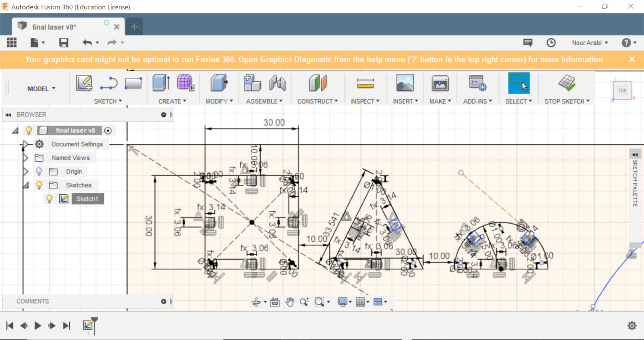Select the Extrude tool
This screenshot has width=644, height=340.
(161, 83)
